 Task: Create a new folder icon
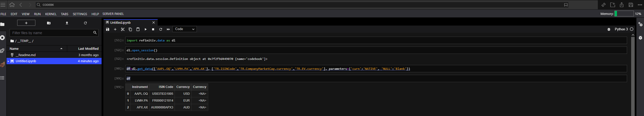pyautogui.click(x=49, y=23)
